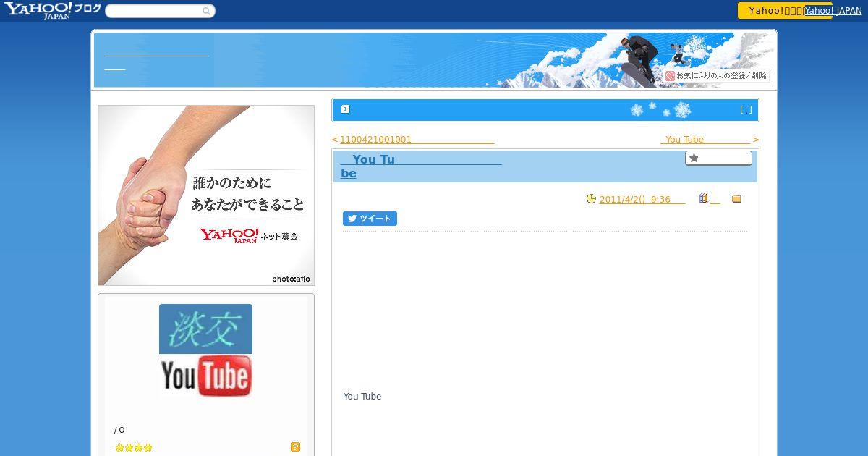
Task: Click the Twitter tweet button
Action: (370, 219)
